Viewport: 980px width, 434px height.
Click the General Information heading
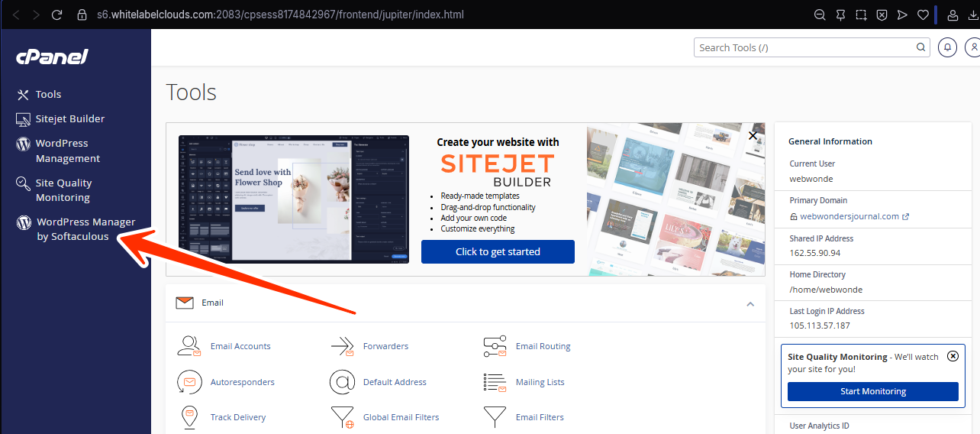coord(830,141)
